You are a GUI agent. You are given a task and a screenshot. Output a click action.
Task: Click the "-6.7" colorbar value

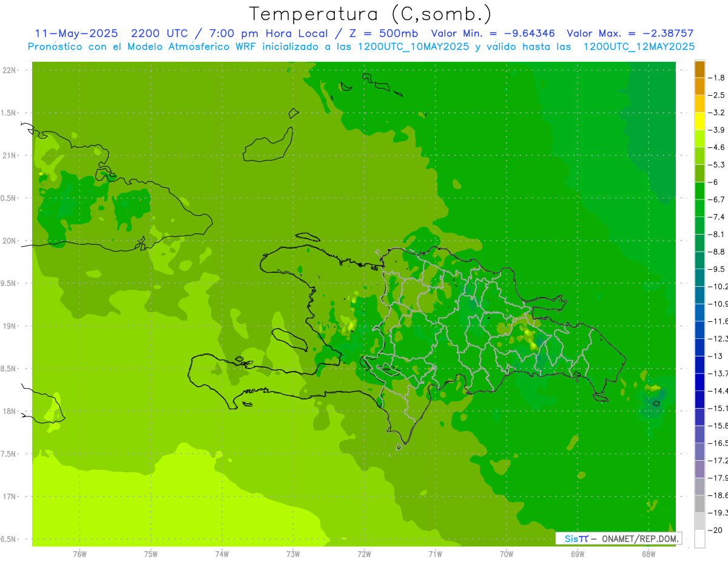click(717, 199)
